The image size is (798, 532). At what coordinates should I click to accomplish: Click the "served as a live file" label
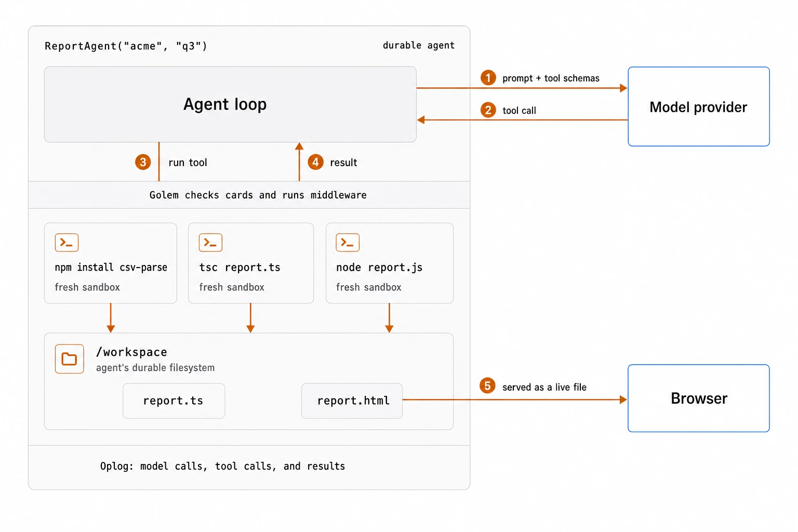coord(544,387)
